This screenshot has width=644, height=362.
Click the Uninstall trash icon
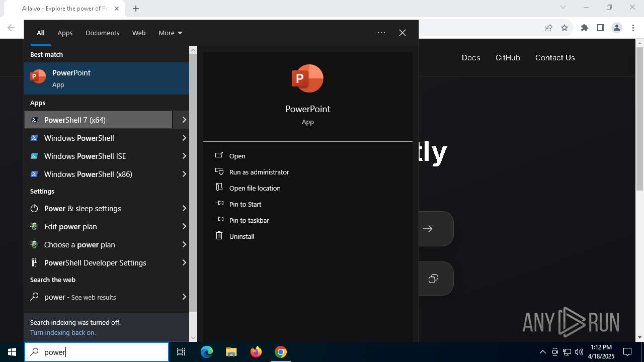[219, 235]
